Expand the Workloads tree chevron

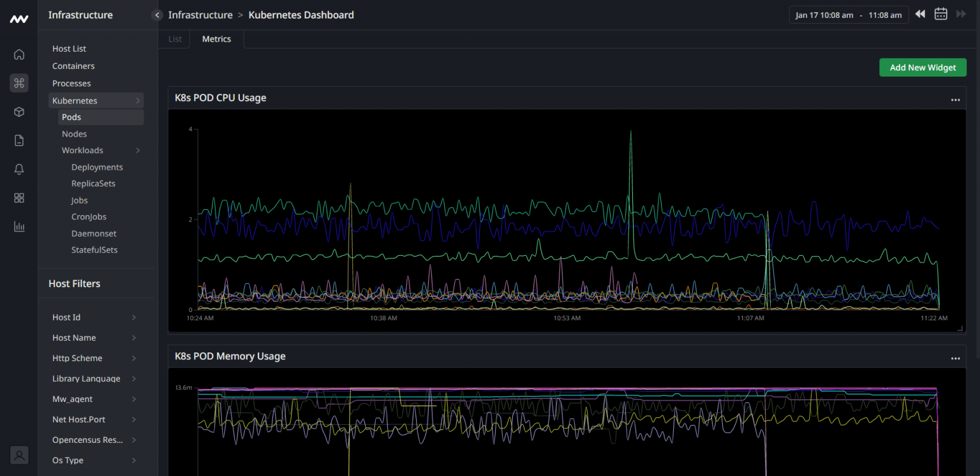point(137,150)
